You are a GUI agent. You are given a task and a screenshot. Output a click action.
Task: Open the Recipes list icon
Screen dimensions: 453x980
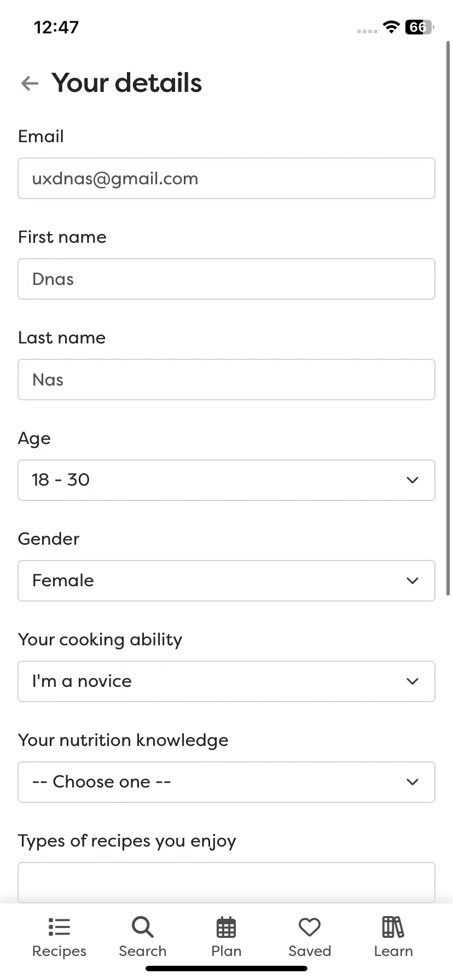pos(59,927)
